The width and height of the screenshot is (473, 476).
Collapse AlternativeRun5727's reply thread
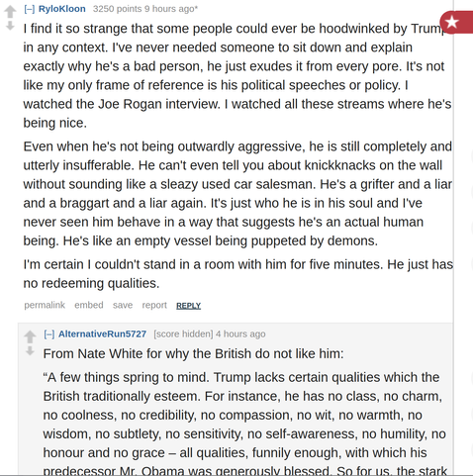click(49, 334)
